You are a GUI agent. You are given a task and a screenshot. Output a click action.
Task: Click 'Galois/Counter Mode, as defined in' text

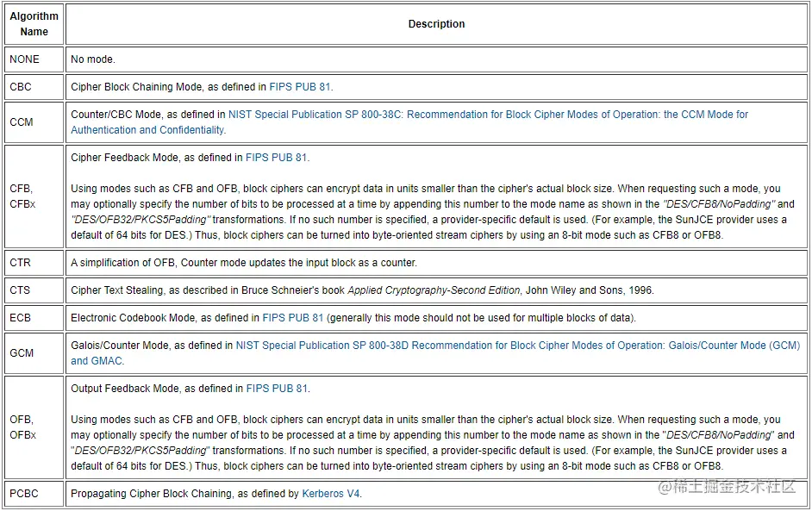[152, 346]
